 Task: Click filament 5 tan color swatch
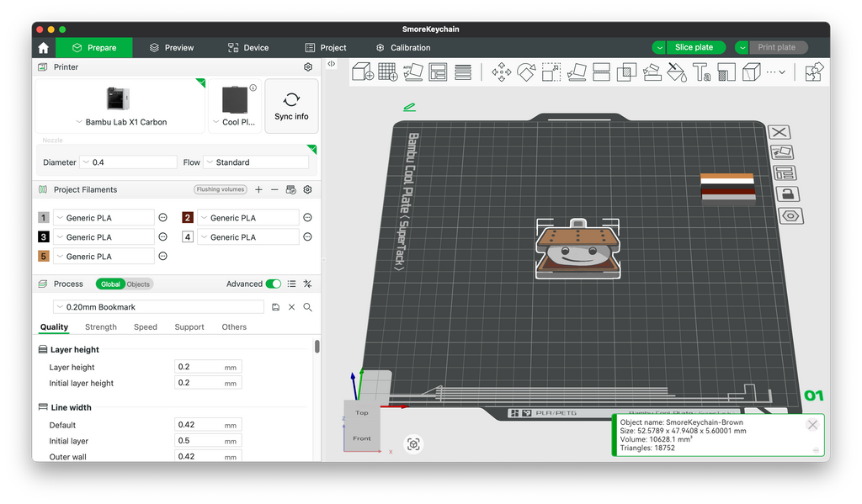point(44,256)
